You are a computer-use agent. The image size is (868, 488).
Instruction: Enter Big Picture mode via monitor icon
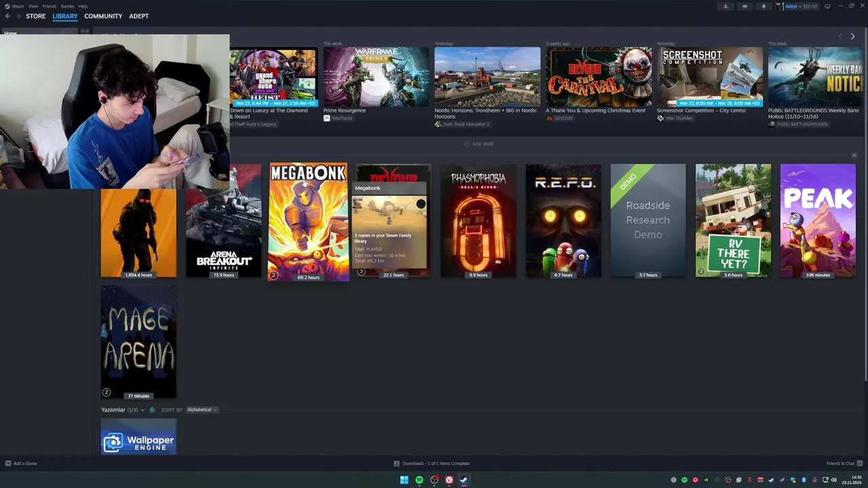click(x=827, y=6)
